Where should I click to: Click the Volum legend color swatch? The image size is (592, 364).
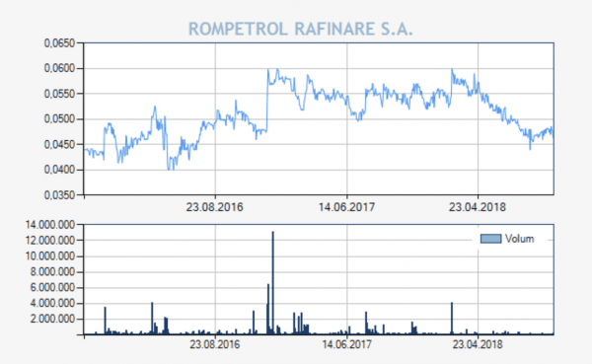click(490, 239)
